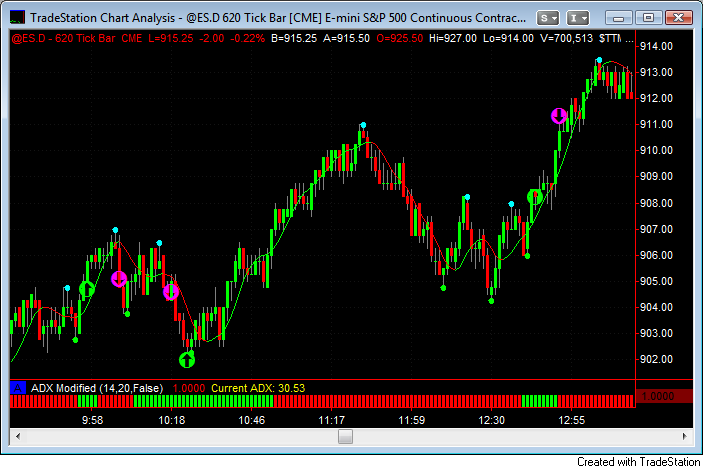
Task: Minimize the Chart Analysis window
Action: (618, 18)
